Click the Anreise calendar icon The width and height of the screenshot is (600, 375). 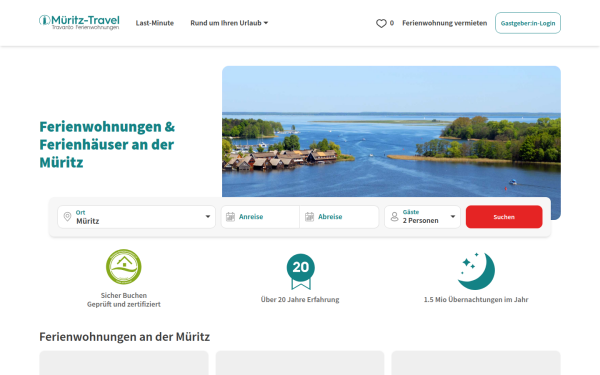pyautogui.click(x=230, y=217)
